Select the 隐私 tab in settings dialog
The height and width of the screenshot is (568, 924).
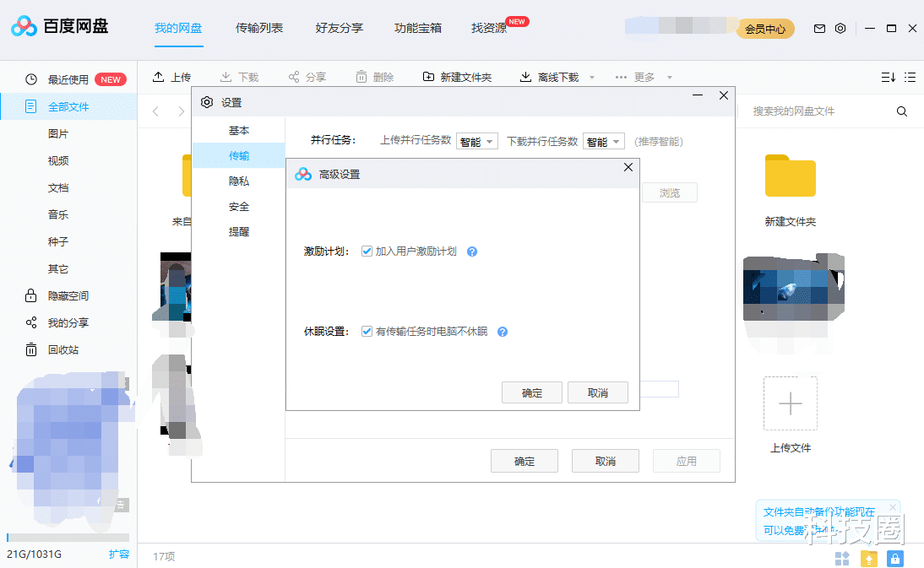[x=239, y=181]
